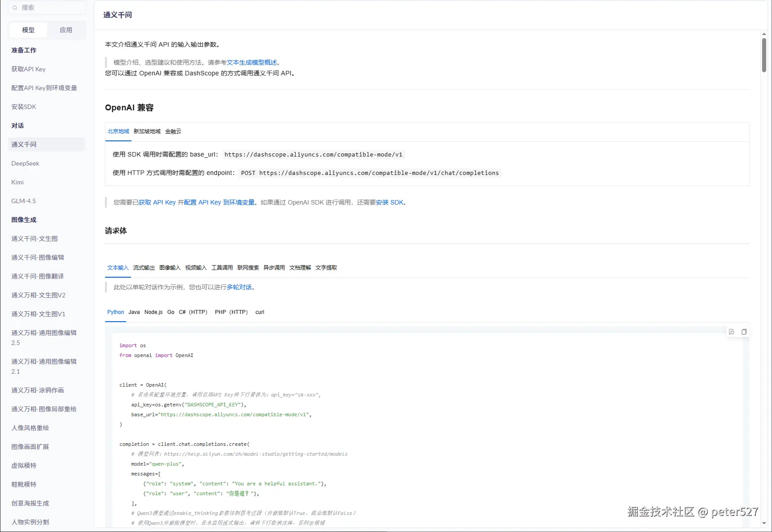Screen dimensions: 772x532
Task: Select the curl code tab
Action: (259, 312)
